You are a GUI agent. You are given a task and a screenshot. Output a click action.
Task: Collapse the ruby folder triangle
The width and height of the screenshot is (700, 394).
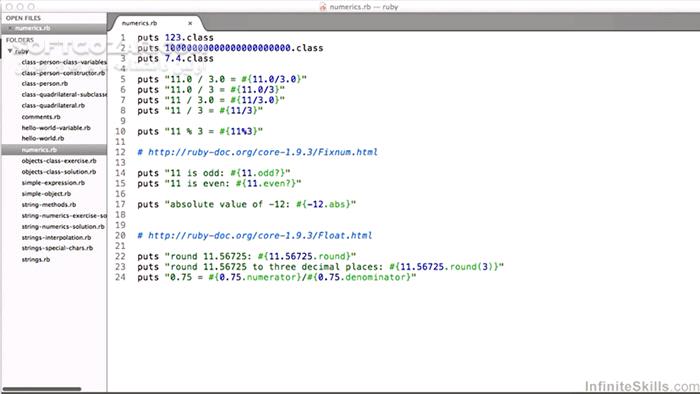point(10,51)
